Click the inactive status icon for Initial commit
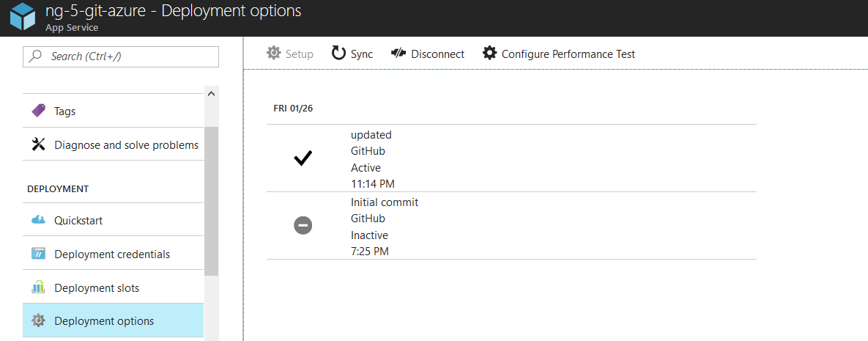The width and height of the screenshot is (868, 341). [303, 225]
